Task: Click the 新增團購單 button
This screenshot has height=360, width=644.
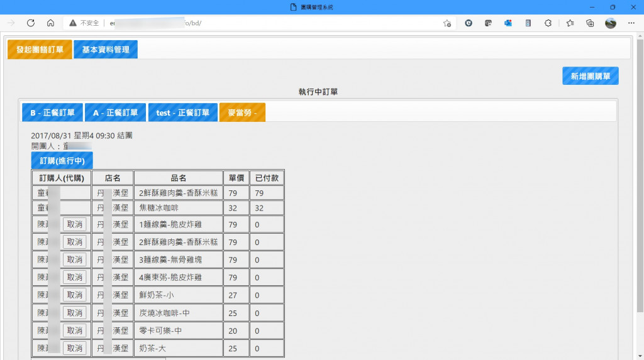Action: coord(590,76)
